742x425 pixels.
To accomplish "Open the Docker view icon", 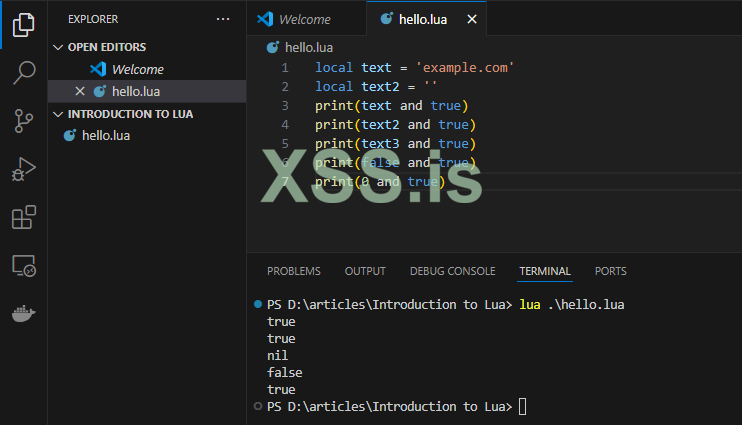I will [24, 313].
